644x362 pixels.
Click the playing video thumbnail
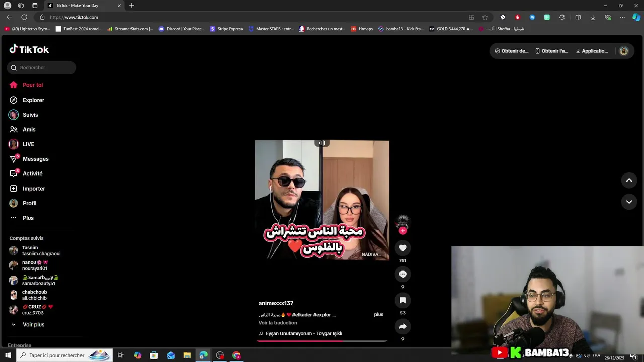tap(322, 200)
